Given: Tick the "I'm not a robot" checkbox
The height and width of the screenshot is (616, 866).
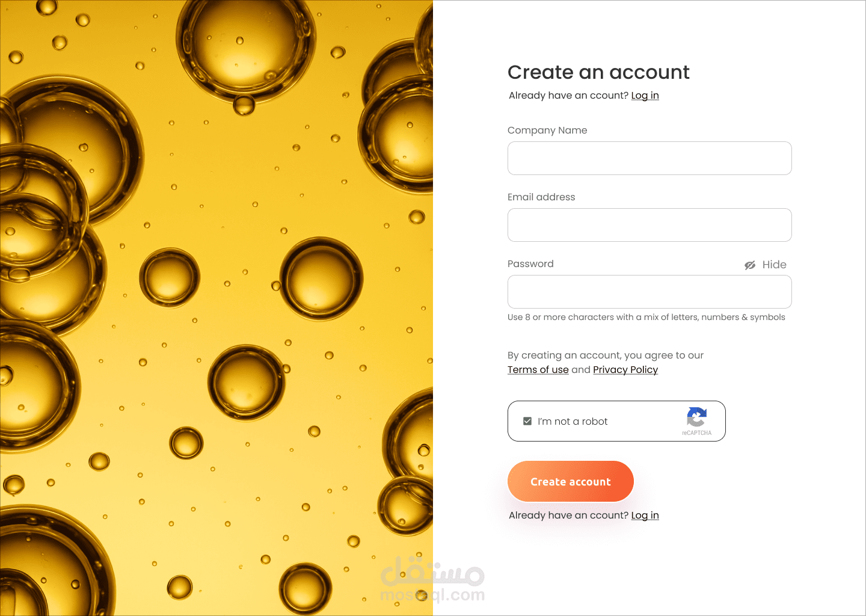Looking at the screenshot, I should 527,421.
